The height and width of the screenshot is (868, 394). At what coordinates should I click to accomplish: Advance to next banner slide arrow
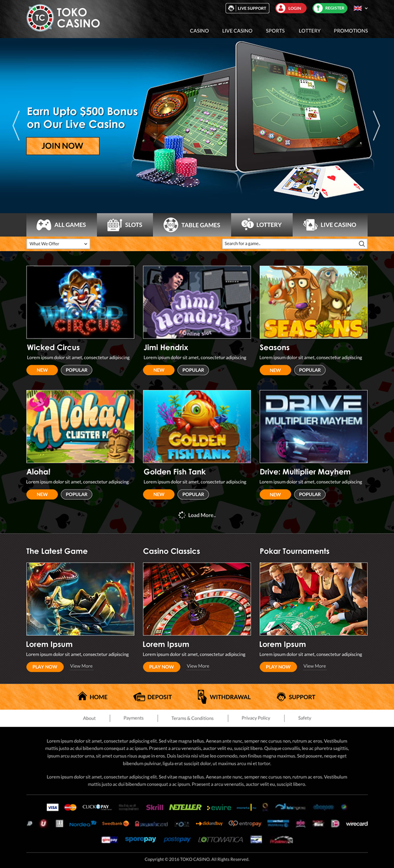pyautogui.click(x=377, y=125)
